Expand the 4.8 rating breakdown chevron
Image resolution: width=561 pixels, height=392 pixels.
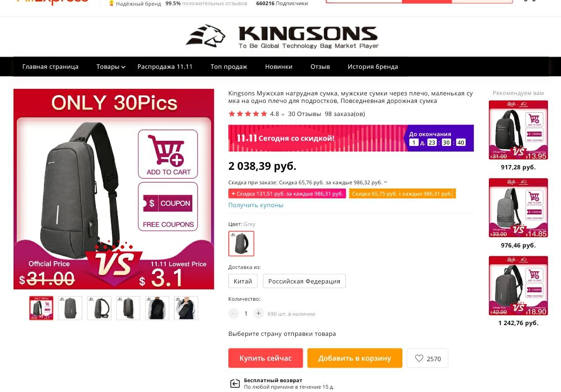pos(283,115)
